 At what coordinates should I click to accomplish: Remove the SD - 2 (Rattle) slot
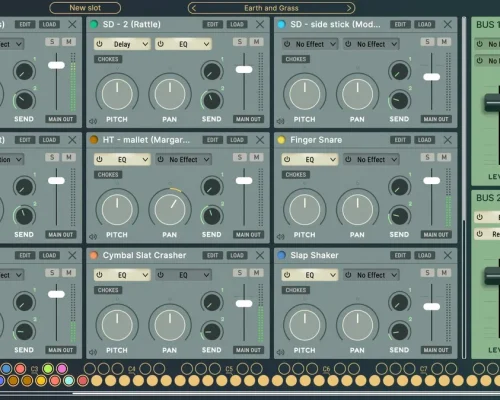[260, 24]
